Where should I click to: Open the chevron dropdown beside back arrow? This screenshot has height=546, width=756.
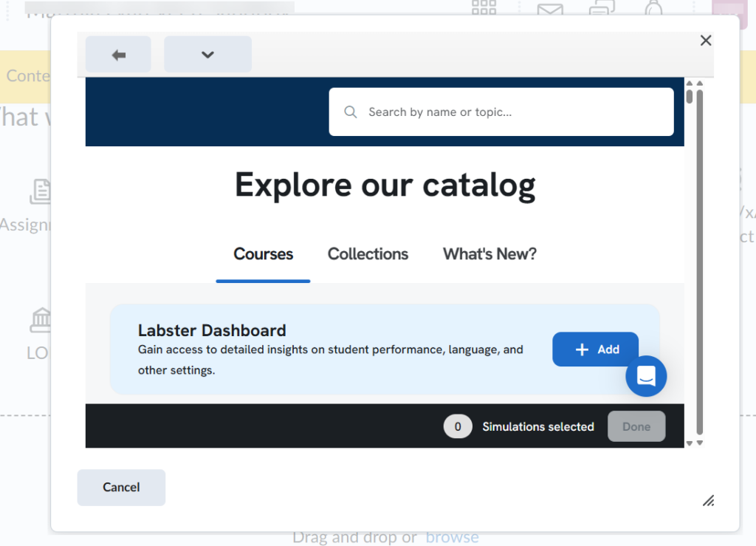coord(207,55)
